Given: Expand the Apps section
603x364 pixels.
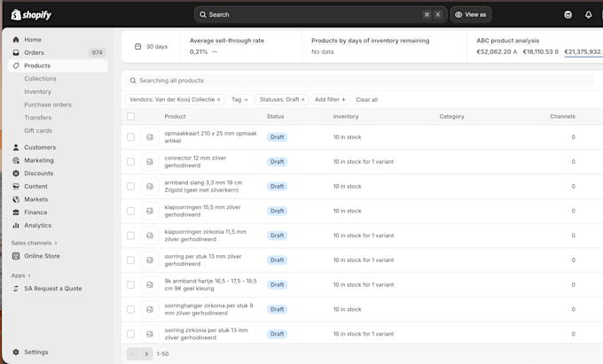Looking at the screenshot, I should (x=20, y=275).
